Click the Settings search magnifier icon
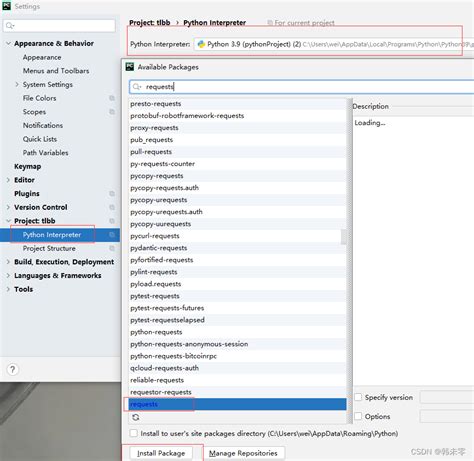 [10, 26]
